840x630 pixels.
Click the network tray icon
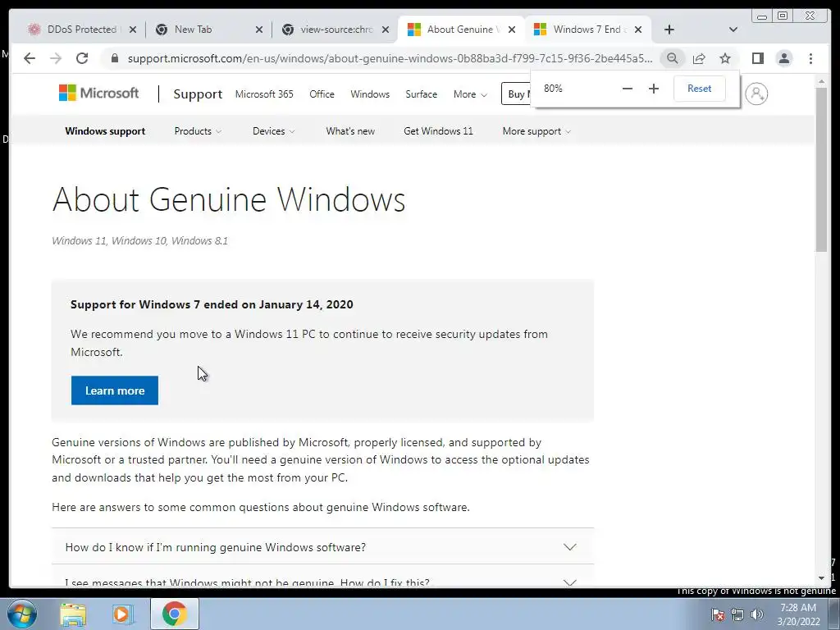pyautogui.click(x=737, y=614)
